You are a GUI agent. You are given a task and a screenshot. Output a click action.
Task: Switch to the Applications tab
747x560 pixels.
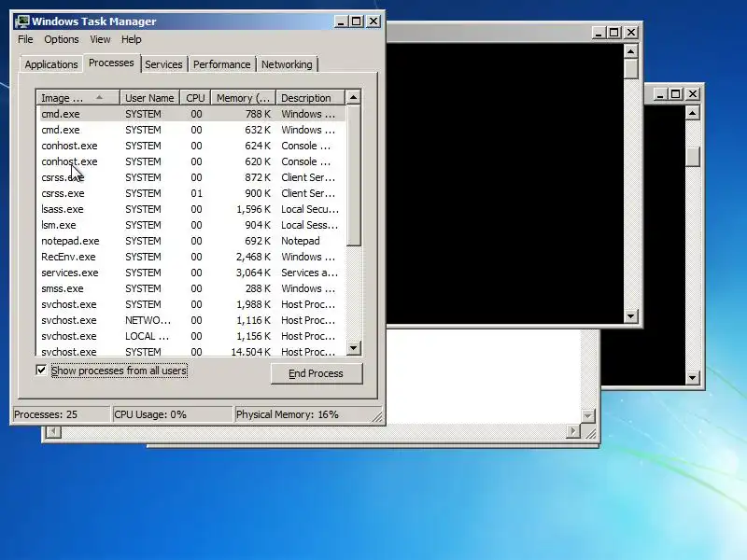pos(51,64)
